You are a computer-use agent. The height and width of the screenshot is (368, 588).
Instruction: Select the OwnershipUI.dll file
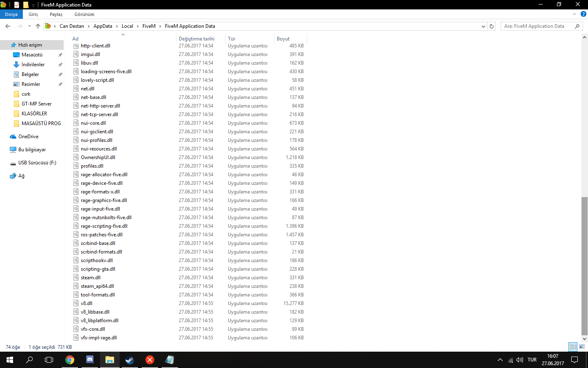click(x=98, y=157)
